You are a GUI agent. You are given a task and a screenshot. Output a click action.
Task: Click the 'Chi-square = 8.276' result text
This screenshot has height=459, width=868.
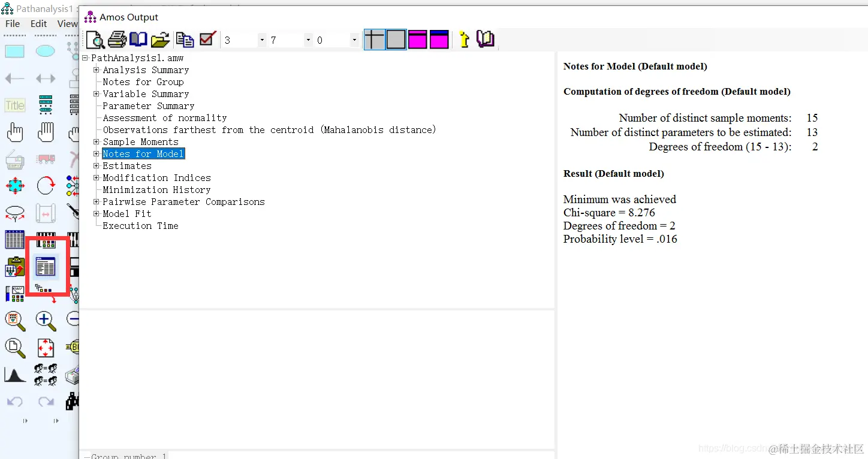[x=609, y=213]
